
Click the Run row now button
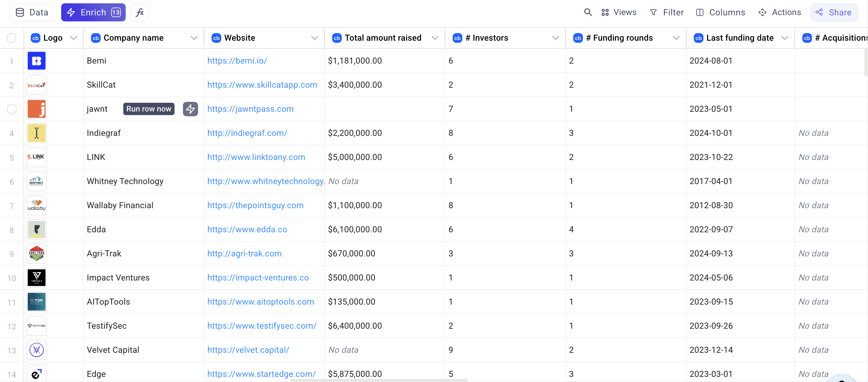[149, 109]
